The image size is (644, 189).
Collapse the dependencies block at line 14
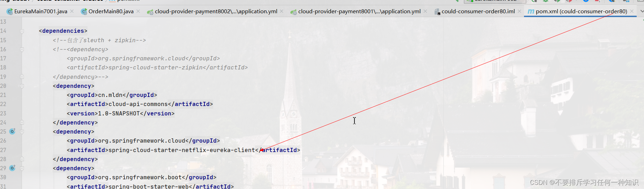coord(22,31)
